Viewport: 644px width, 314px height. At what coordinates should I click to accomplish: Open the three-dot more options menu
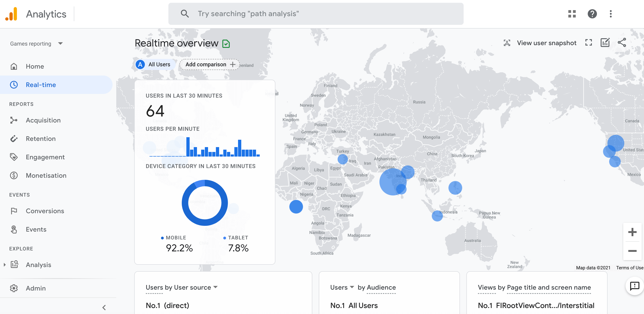coord(611,14)
